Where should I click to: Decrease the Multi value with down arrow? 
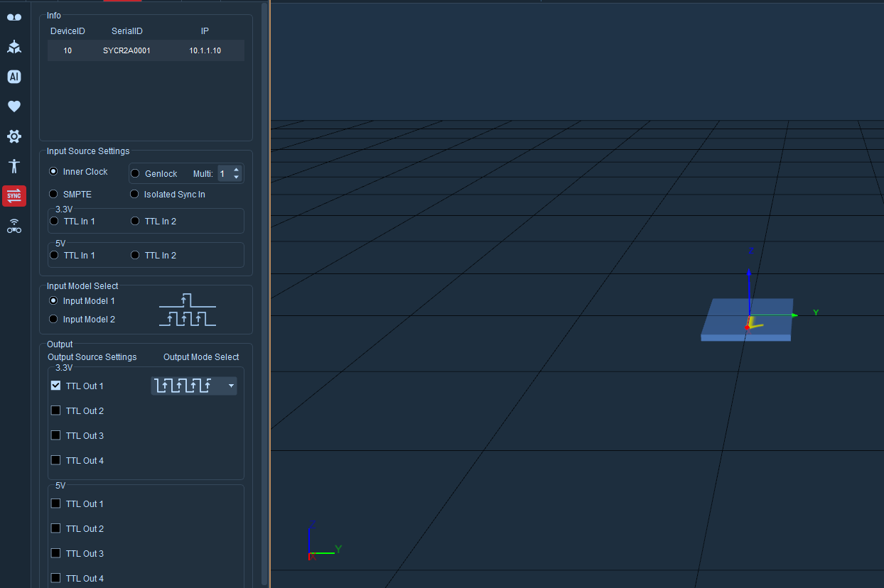point(237,177)
